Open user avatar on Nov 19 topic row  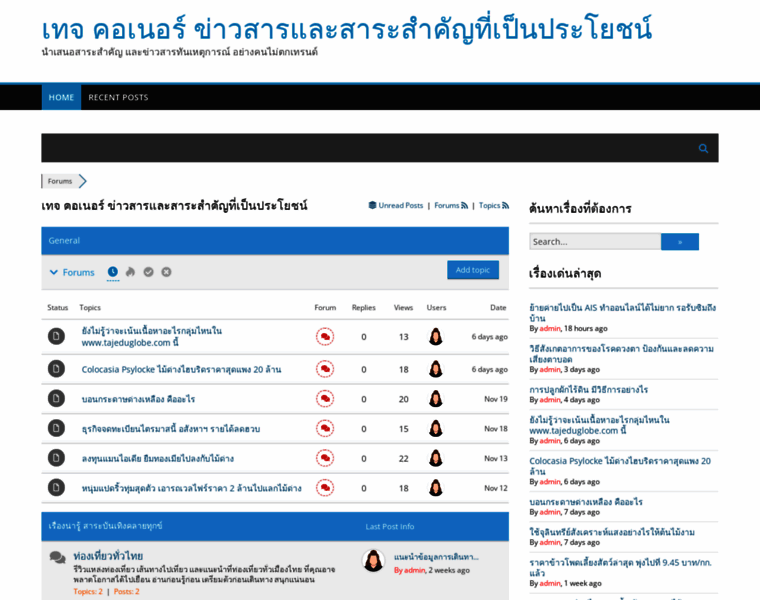click(x=436, y=398)
